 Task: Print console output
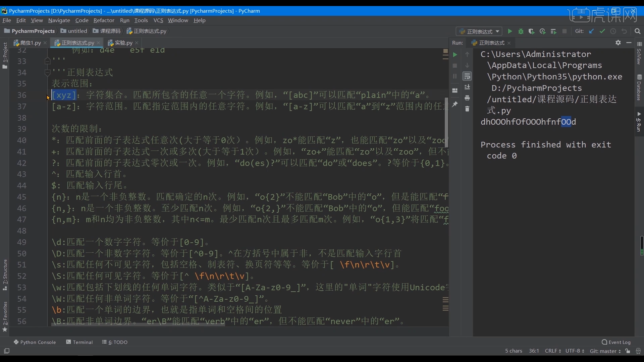point(467,98)
